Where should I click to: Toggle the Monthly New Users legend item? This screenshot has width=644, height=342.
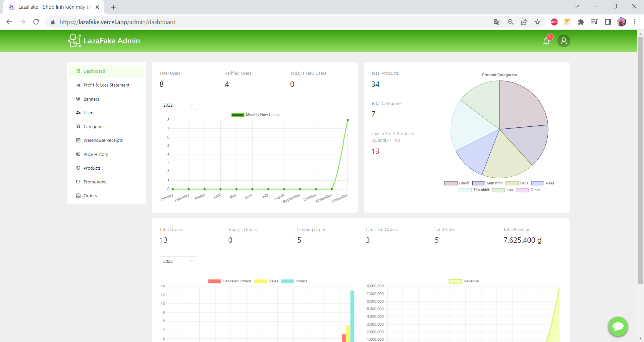[x=255, y=115]
